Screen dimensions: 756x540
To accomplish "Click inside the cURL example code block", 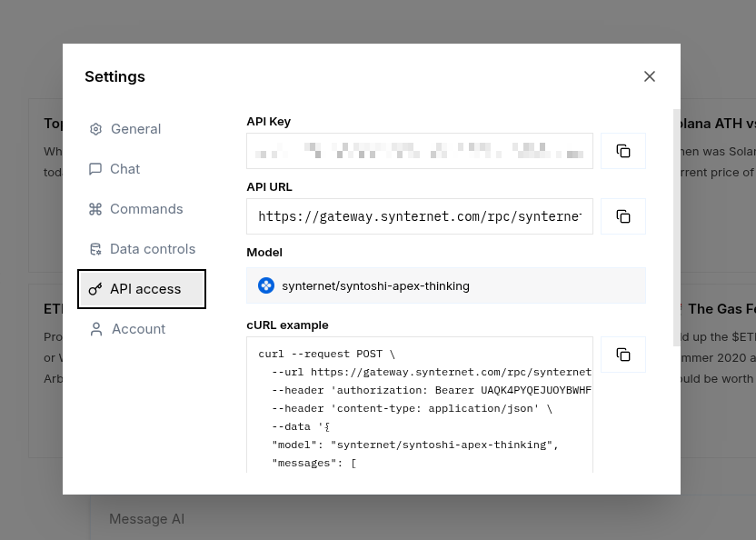I will click(419, 409).
